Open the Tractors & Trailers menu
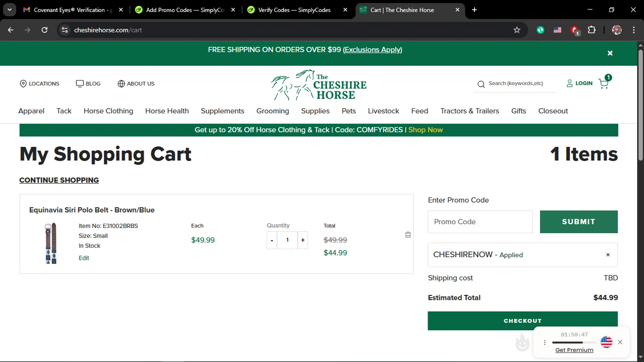The height and width of the screenshot is (362, 644). 470,111
